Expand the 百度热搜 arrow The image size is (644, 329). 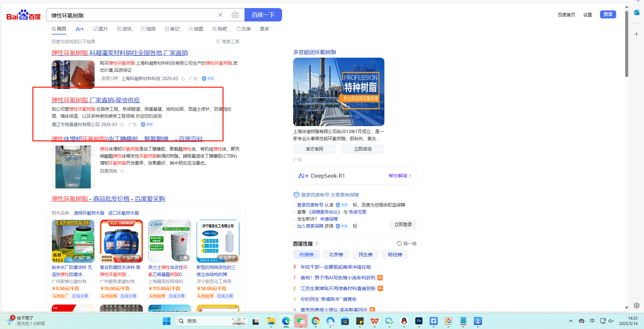317,244
